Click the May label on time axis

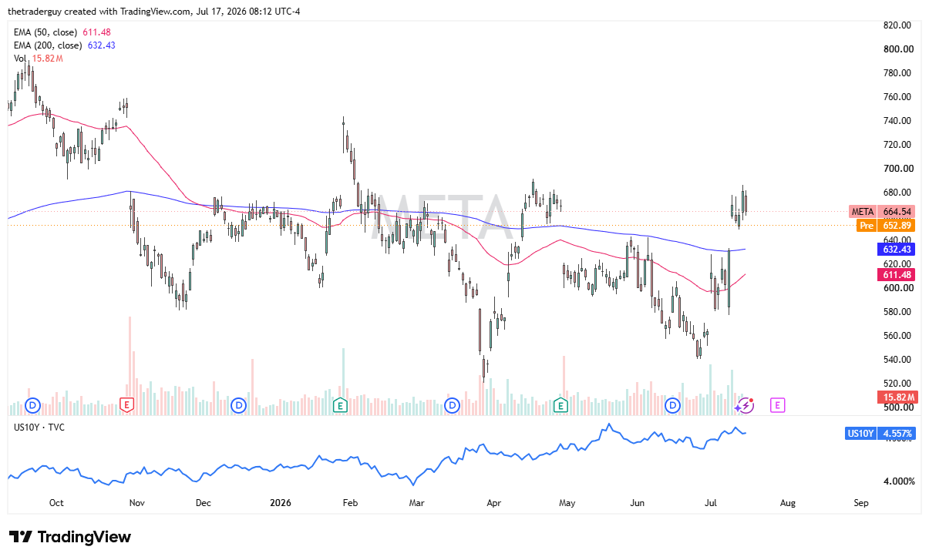pyautogui.click(x=567, y=503)
